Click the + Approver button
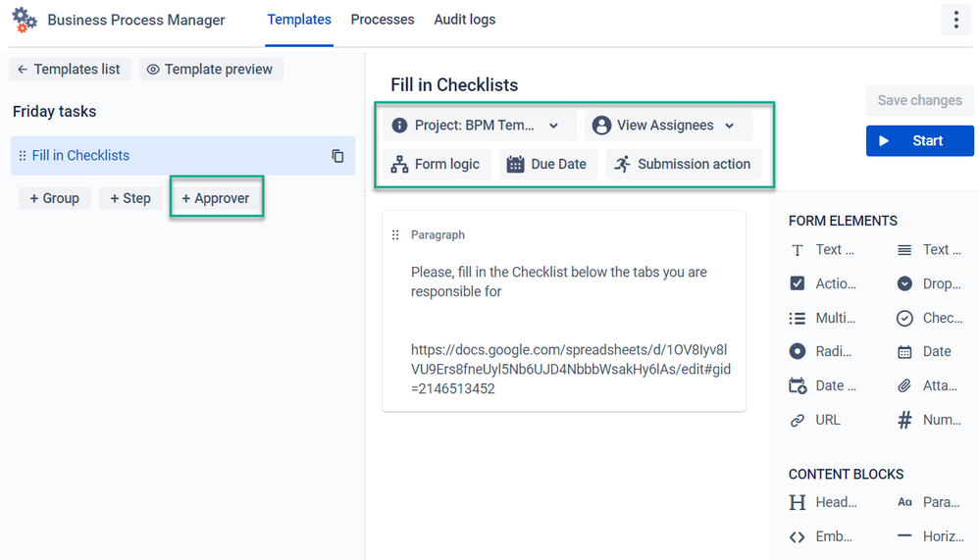The width and height of the screenshot is (979, 560). [216, 198]
